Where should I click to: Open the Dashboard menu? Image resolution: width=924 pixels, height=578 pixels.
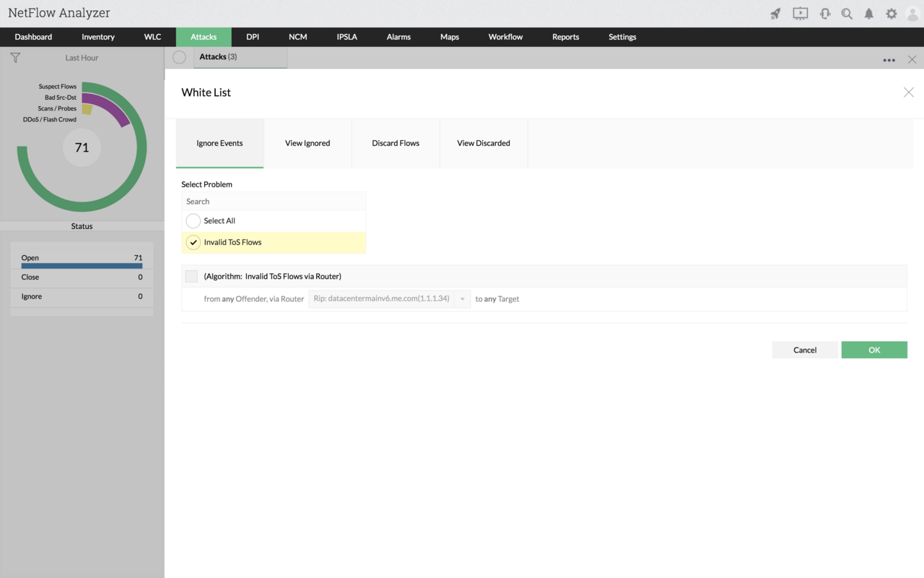pos(33,37)
